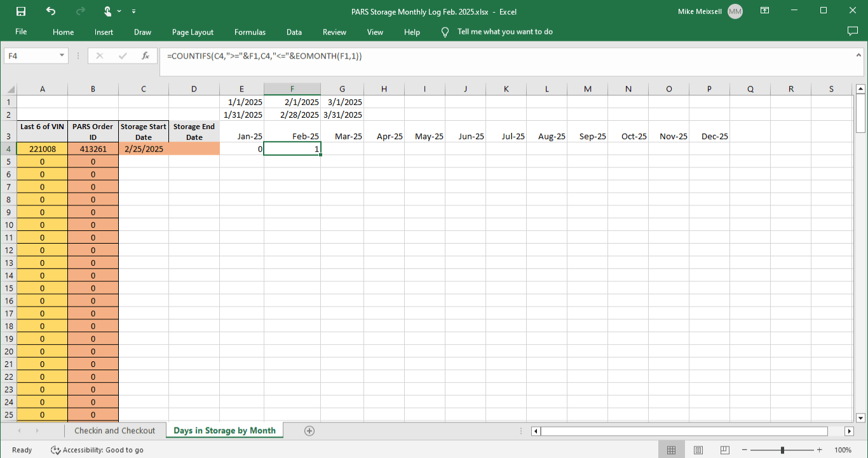Click inside the formula bar text
Screen dimensions: 868x458
coord(264,56)
